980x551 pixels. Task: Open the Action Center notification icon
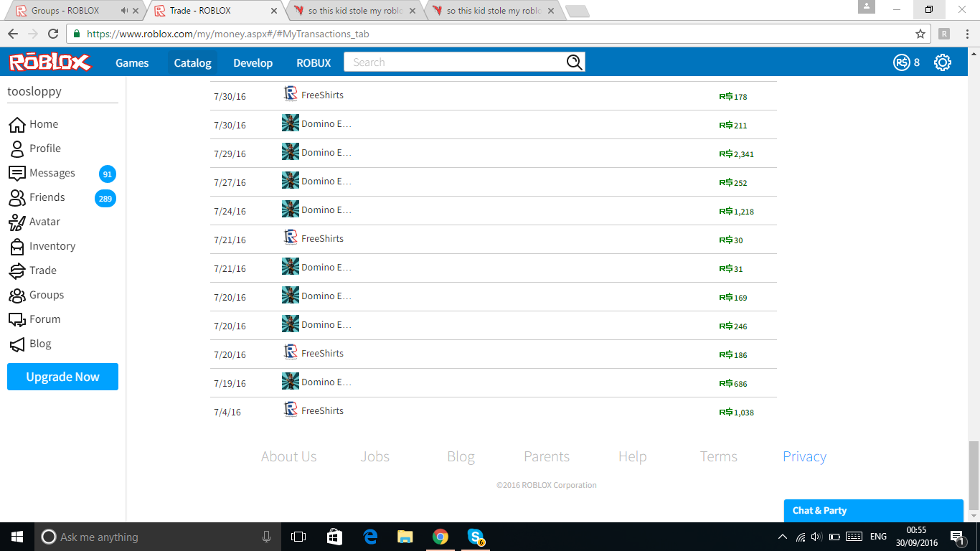click(x=957, y=537)
